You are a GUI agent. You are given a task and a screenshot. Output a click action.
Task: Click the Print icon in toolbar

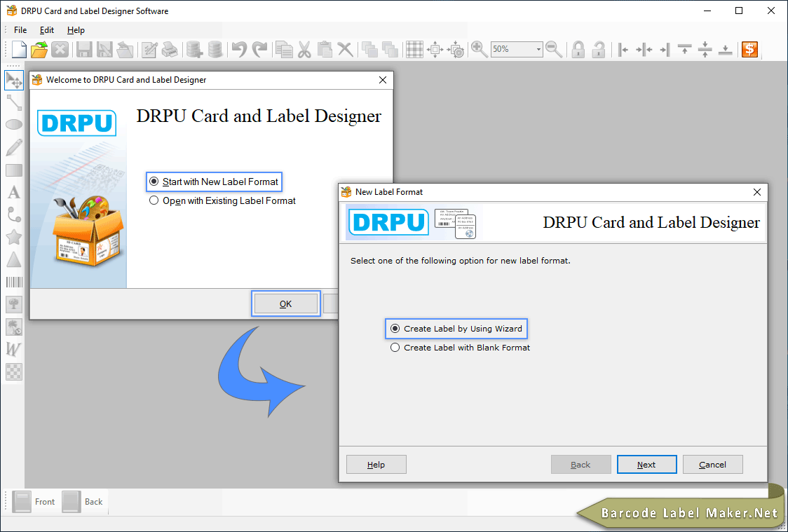[170, 49]
